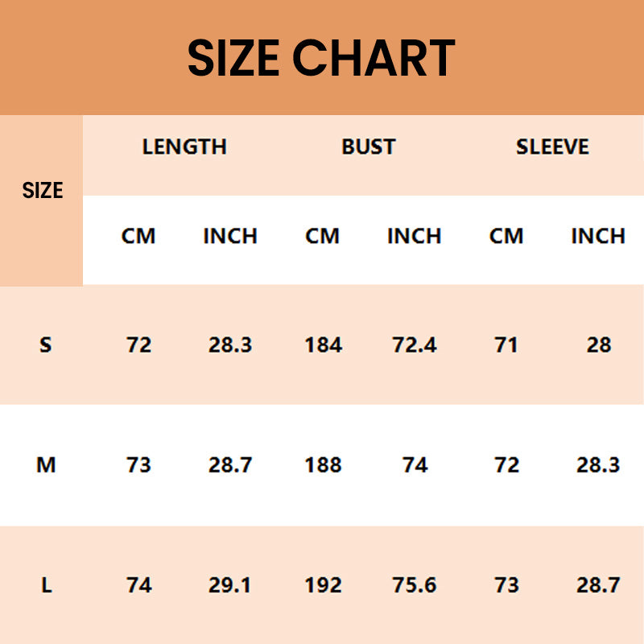Select the SLEEVE column header
Screen dimensions: 644x644
click(552, 147)
